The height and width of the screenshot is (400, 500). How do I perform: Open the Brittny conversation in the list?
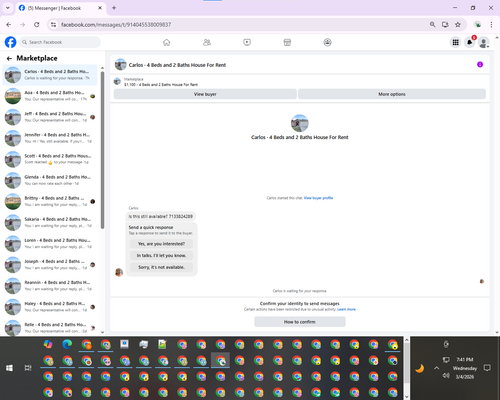50,201
